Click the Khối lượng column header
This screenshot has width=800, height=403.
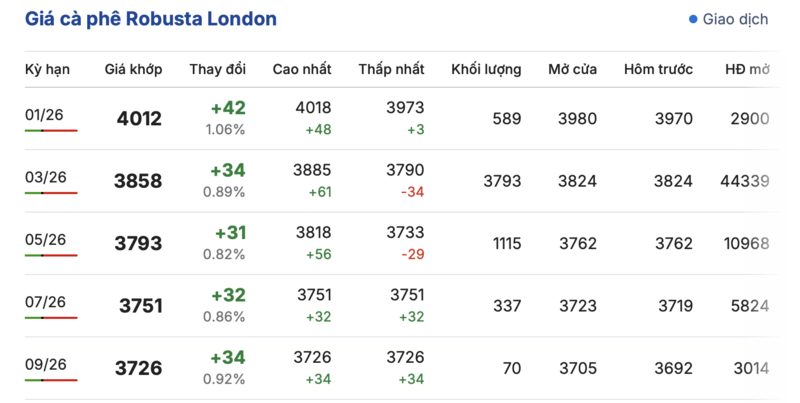[486, 70]
